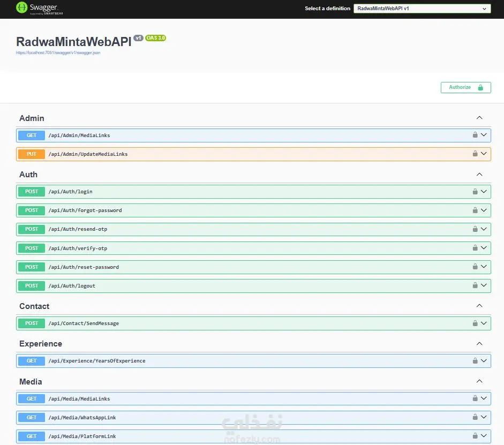The image size is (504, 445).
Task: Expand GET /api/Admin/MediaLinks using its arrow
Action: click(484, 134)
